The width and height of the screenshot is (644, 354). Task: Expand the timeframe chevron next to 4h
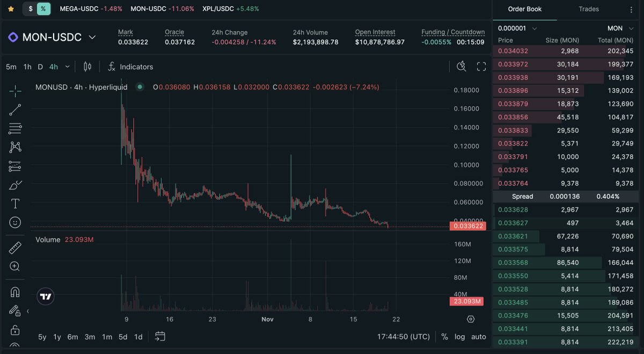(x=68, y=67)
